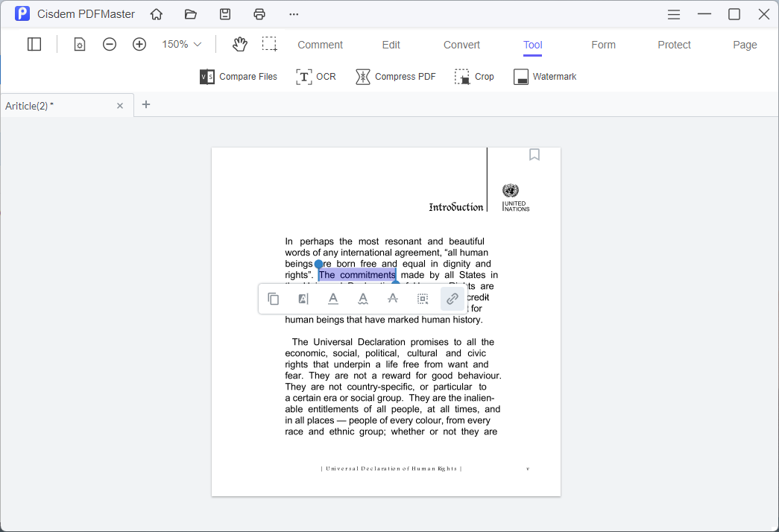Click the area select icon in popup
The image size is (779, 532).
coord(422,299)
